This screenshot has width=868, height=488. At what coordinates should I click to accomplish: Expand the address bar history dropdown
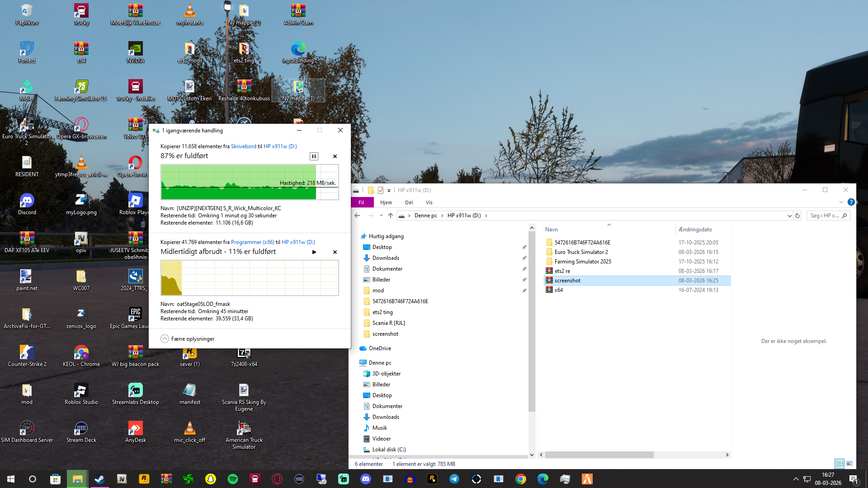point(789,216)
